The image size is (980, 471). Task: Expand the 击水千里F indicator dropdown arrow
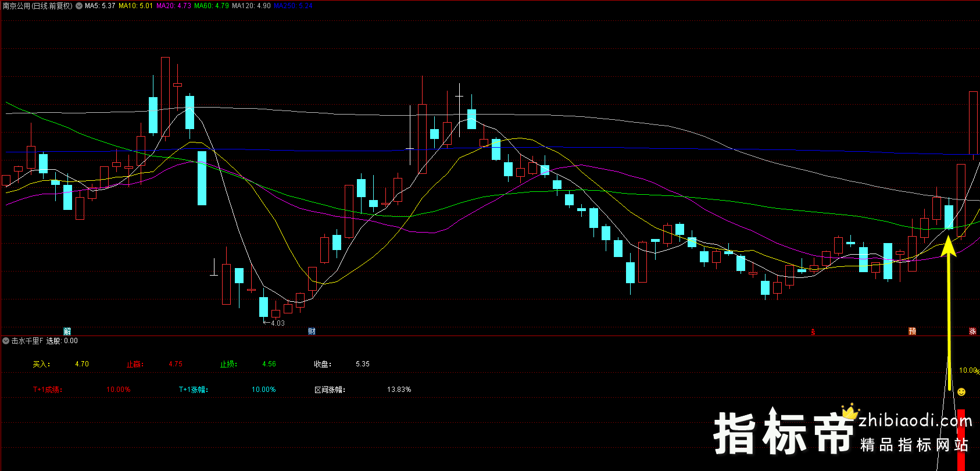coord(6,341)
